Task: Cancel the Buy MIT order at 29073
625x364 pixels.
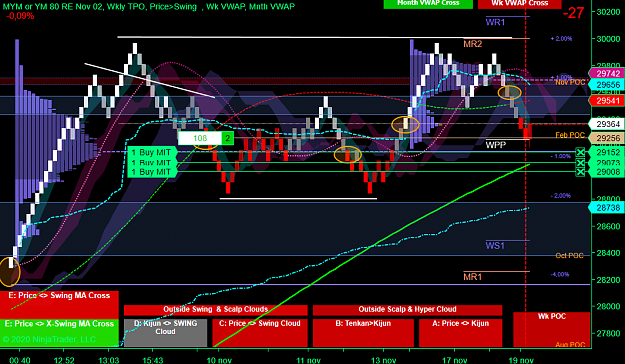Action: (580, 163)
